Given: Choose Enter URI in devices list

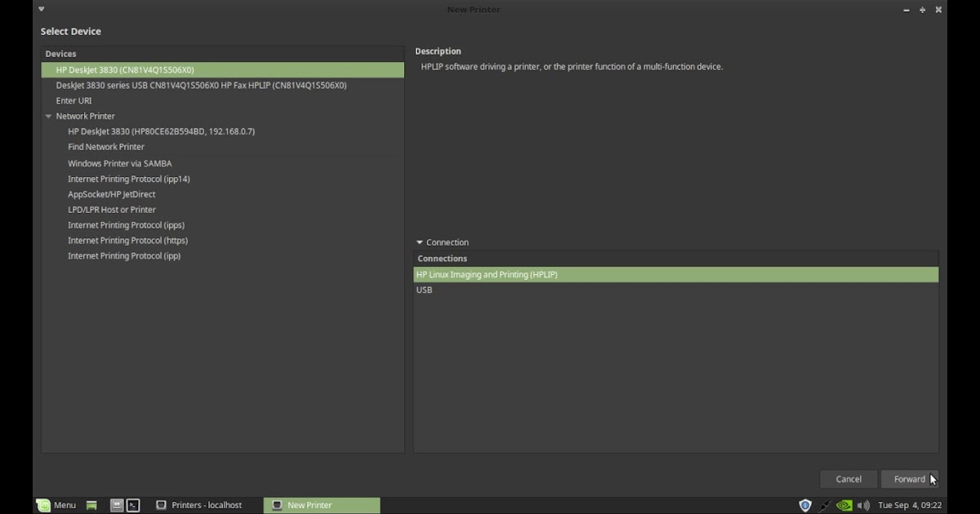Looking at the screenshot, I should pyautogui.click(x=222, y=101).
